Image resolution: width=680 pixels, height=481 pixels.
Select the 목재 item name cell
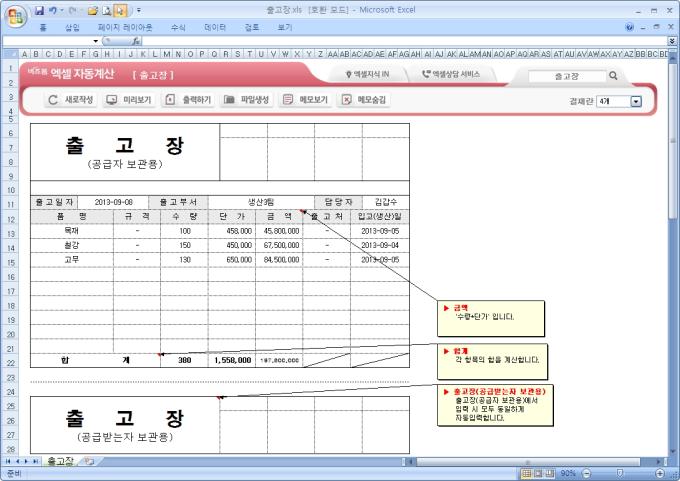pos(72,231)
